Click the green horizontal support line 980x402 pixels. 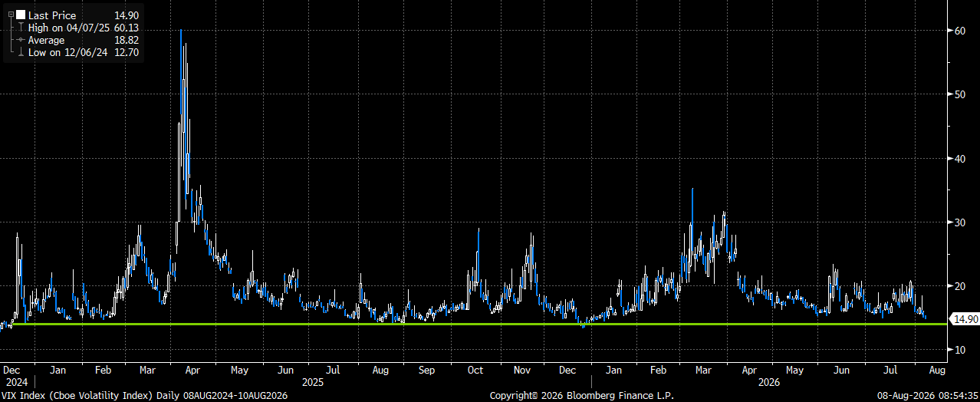474,324
